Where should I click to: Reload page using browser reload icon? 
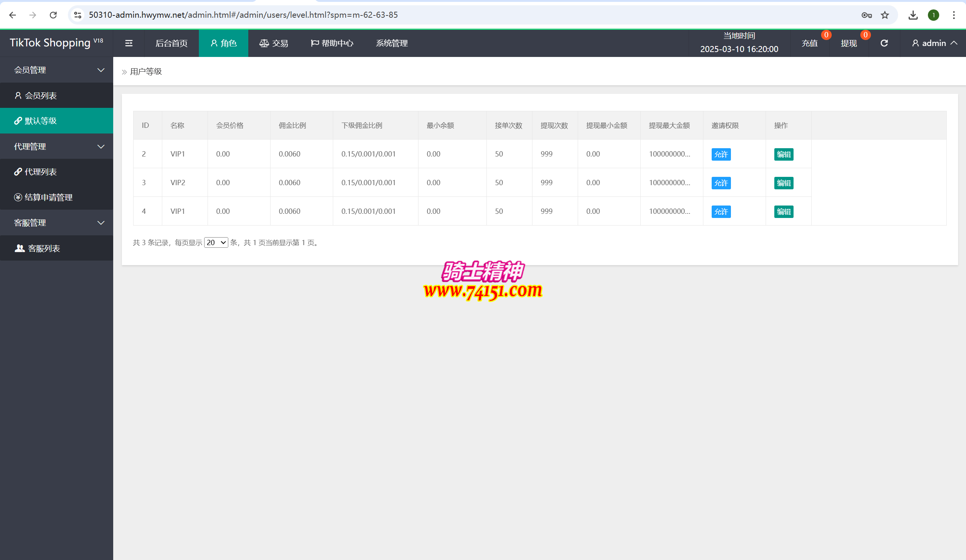(53, 15)
